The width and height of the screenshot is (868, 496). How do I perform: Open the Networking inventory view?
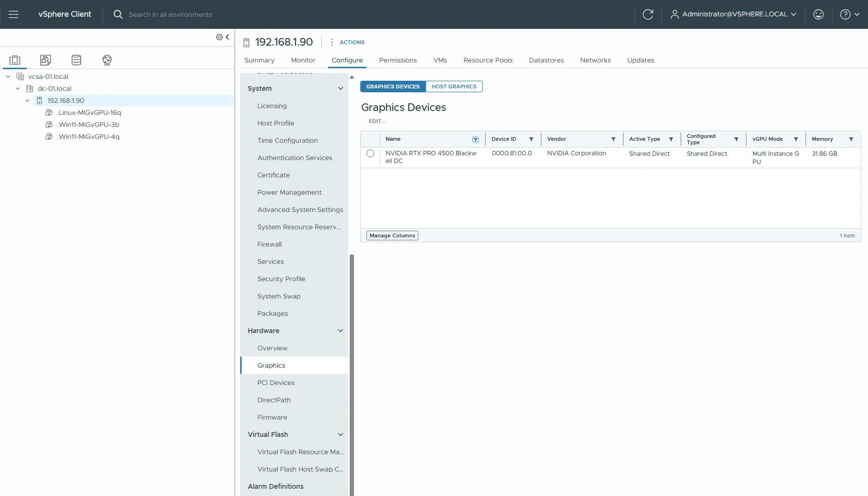(107, 60)
